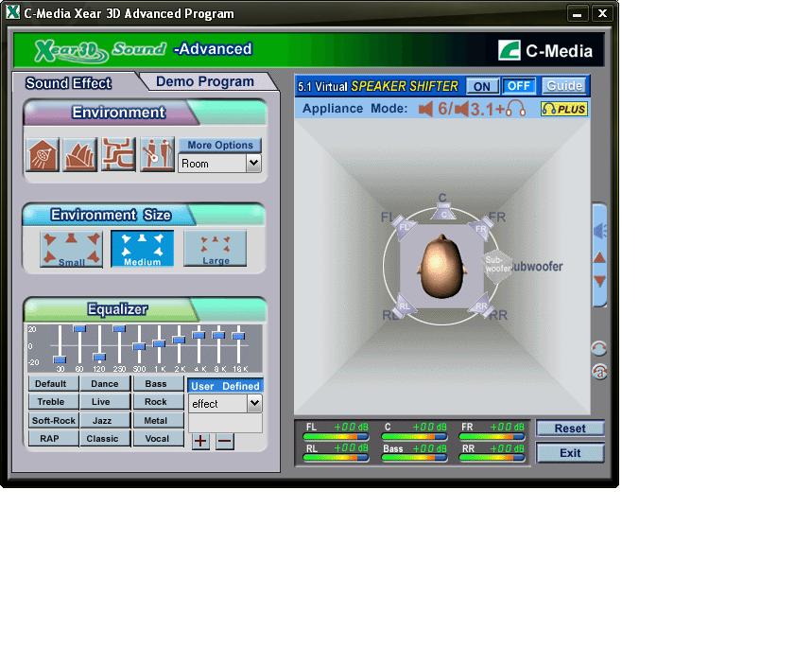This screenshot has width=812, height=647.
Task: Click the manual rotation icon
Action: tap(598, 348)
